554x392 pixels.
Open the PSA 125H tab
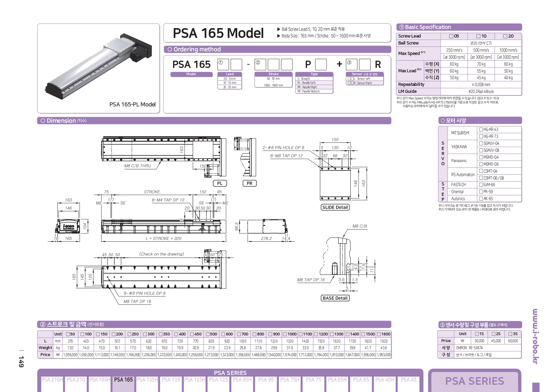click(x=195, y=383)
